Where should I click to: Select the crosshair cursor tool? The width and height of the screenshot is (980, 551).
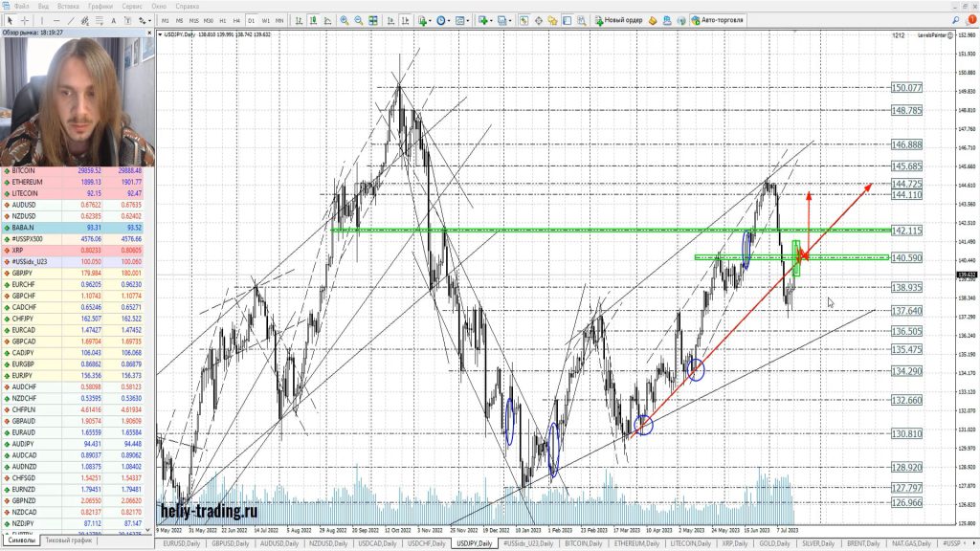pyautogui.click(x=25, y=19)
